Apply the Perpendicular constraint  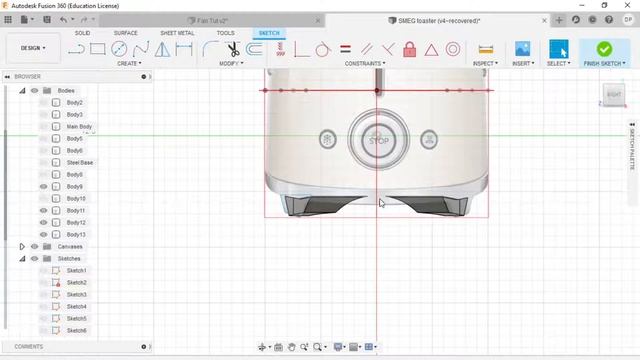388,49
